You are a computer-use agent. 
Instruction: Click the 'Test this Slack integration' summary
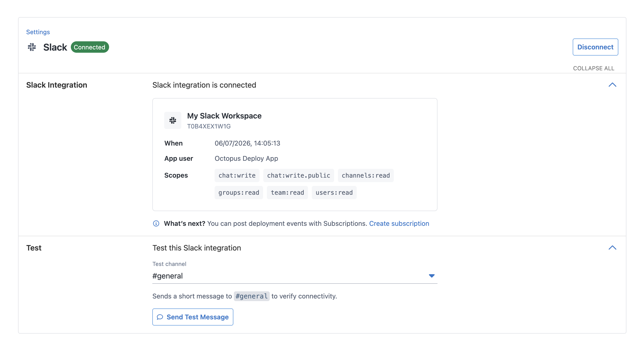pyautogui.click(x=197, y=248)
